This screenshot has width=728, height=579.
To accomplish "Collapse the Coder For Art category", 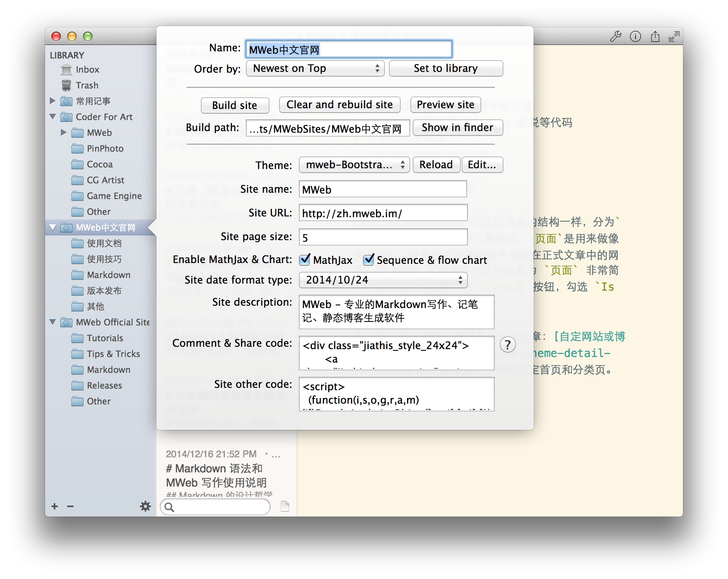I will (53, 117).
